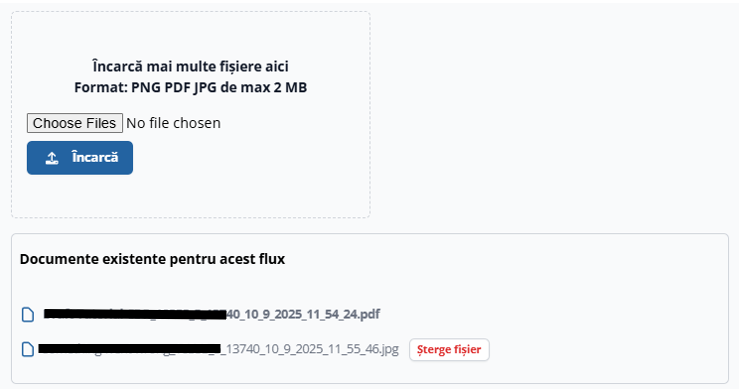This screenshot has width=740, height=389.
Task: Delete the JPG with Șterge fișier
Action: tap(449, 350)
